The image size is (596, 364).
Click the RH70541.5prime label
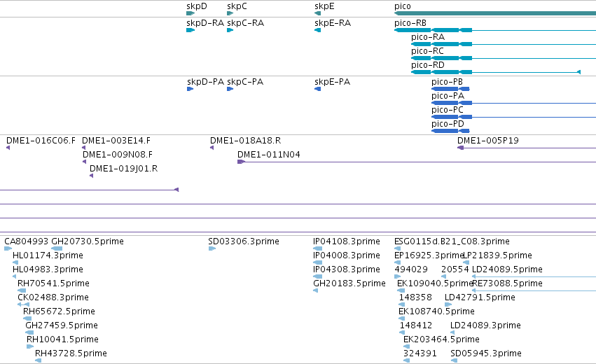tap(54, 283)
